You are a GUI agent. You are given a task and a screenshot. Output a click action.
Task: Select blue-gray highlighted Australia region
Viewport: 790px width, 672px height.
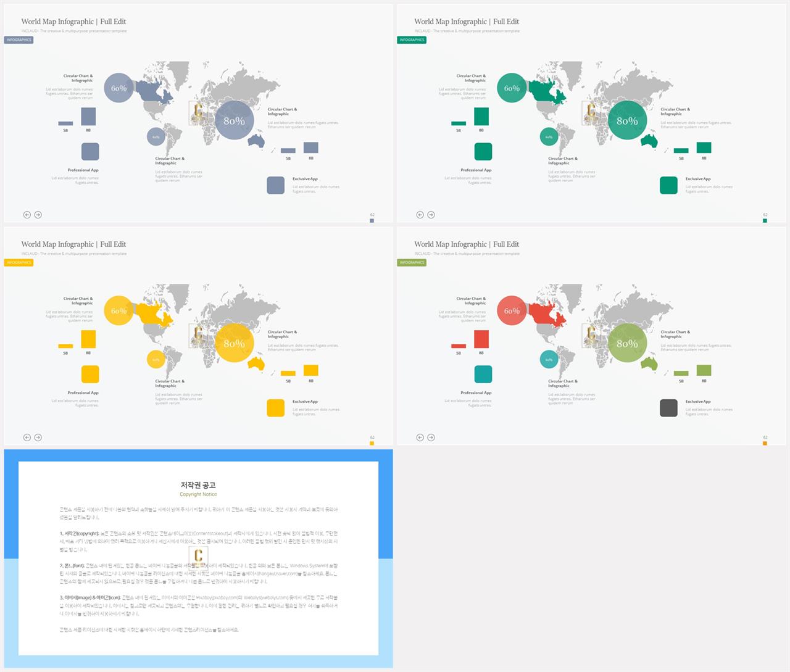point(256,141)
